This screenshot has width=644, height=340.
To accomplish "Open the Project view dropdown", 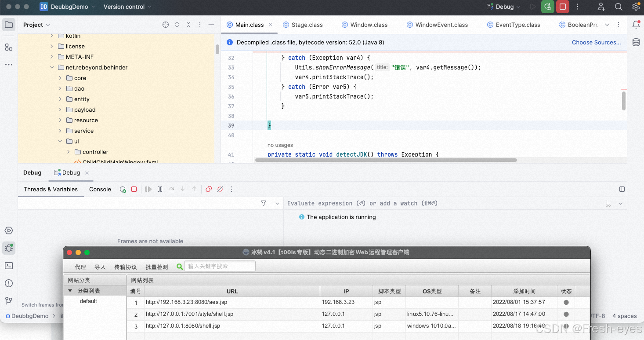I will point(36,25).
